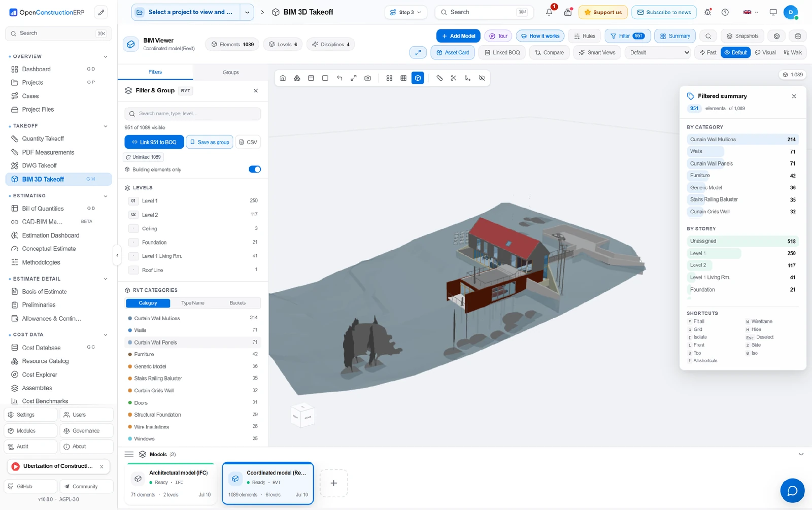The height and width of the screenshot is (510, 812).
Task: Toggle the Summary panel button
Action: (675, 36)
